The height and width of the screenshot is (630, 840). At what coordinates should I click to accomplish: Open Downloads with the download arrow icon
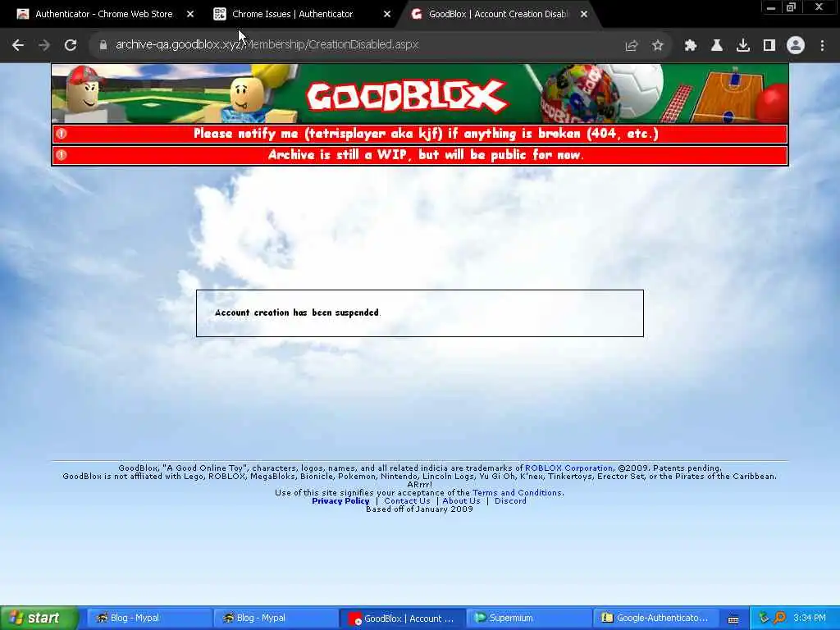[743, 46]
